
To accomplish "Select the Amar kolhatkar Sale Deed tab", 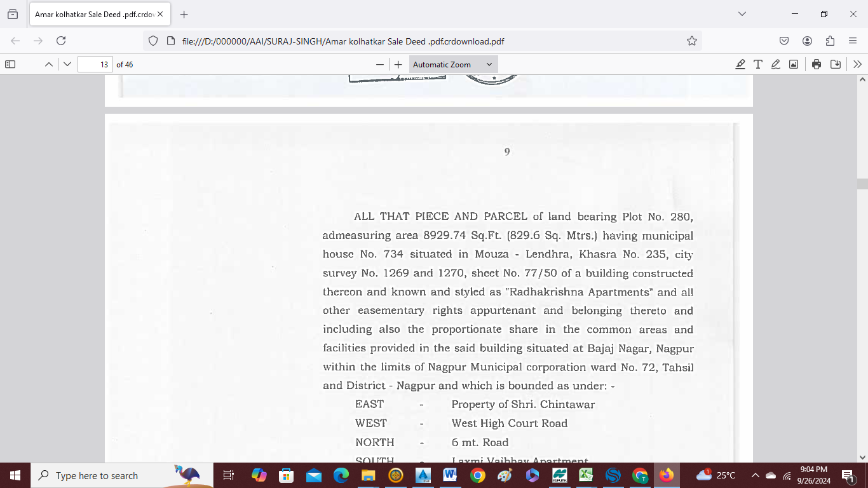I will 100,14.
